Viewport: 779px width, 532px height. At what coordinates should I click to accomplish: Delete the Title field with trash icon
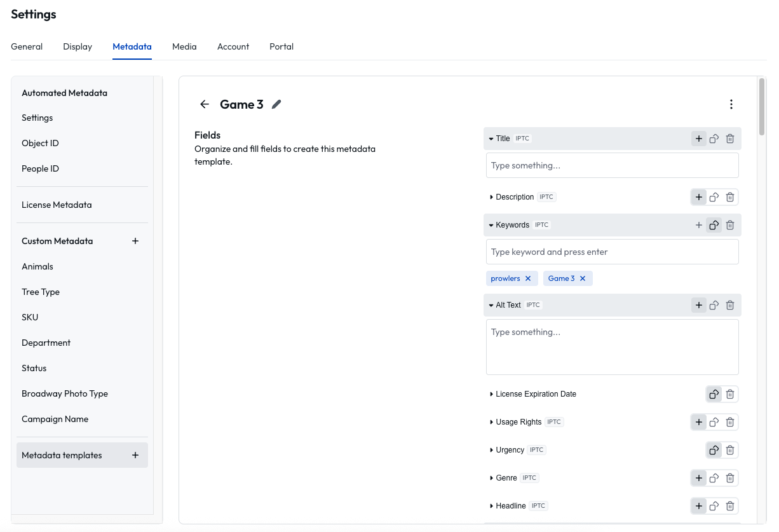tap(730, 139)
